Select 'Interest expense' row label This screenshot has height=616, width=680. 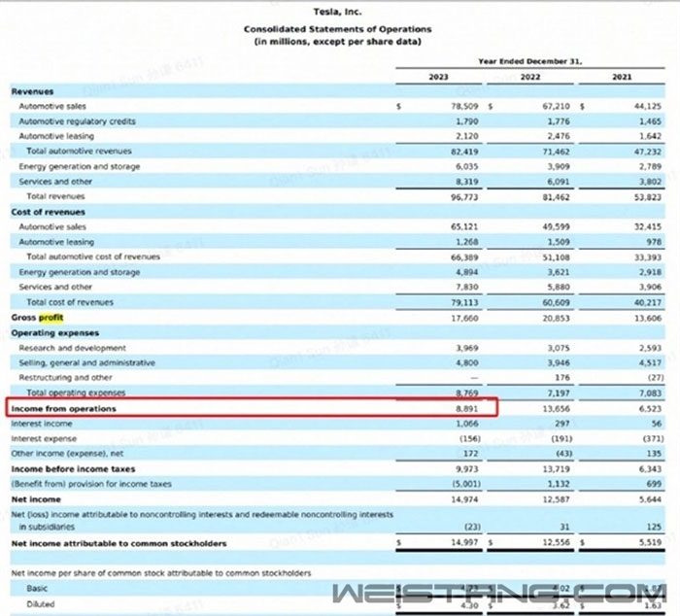(x=44, y=439)
